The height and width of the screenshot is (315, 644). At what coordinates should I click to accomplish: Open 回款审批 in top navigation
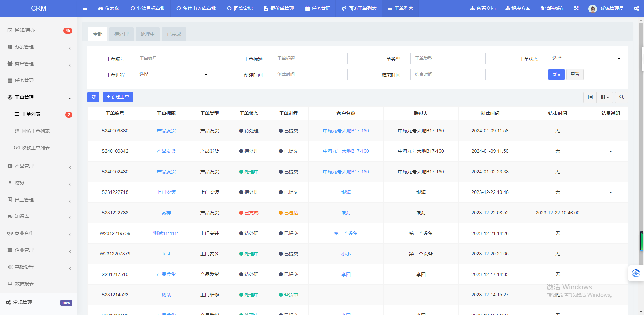tap(240, 8)
